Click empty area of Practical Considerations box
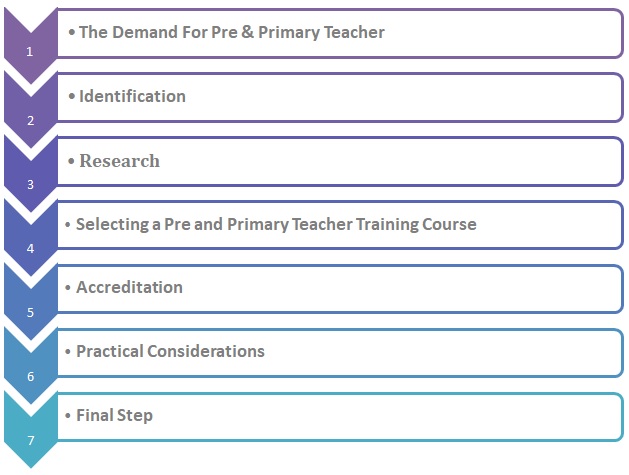This screenshot has height=475, width=629. [441, 353]
